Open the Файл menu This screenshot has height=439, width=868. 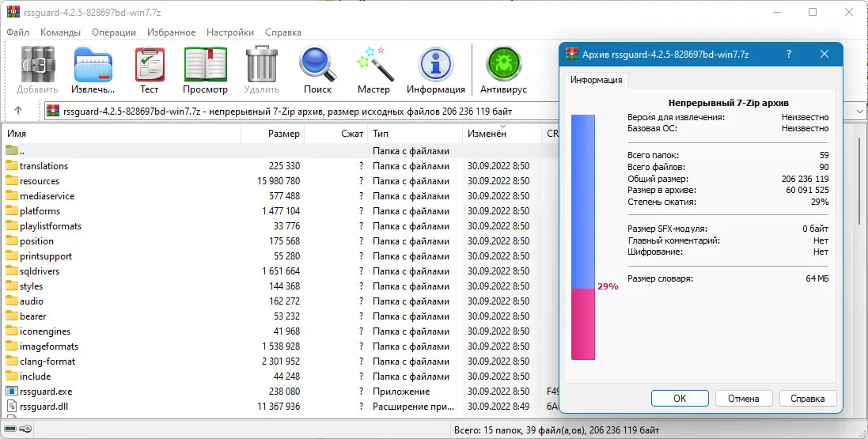tap(18, 32)
